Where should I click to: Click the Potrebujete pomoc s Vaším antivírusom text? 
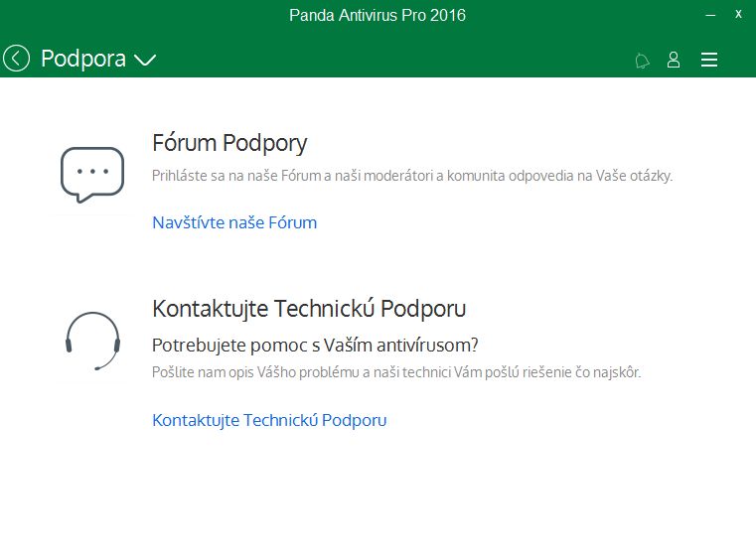pos(315,346)
